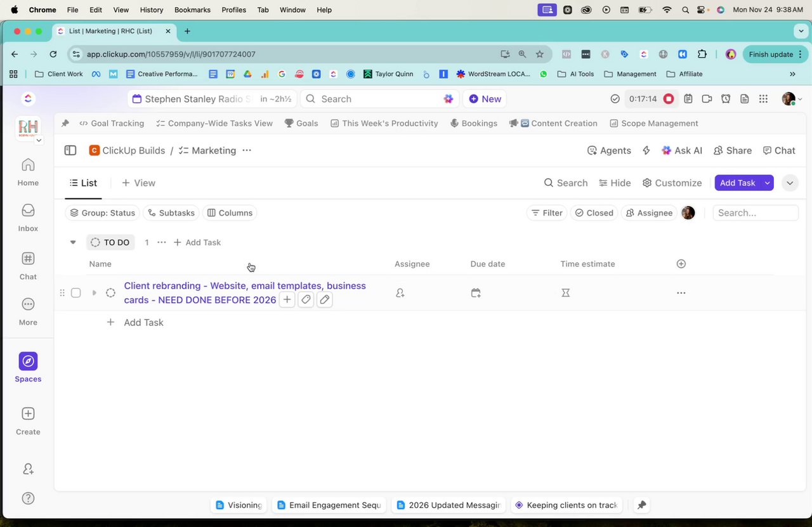Open Marketing list ellipsis menu

pos(247,150)
